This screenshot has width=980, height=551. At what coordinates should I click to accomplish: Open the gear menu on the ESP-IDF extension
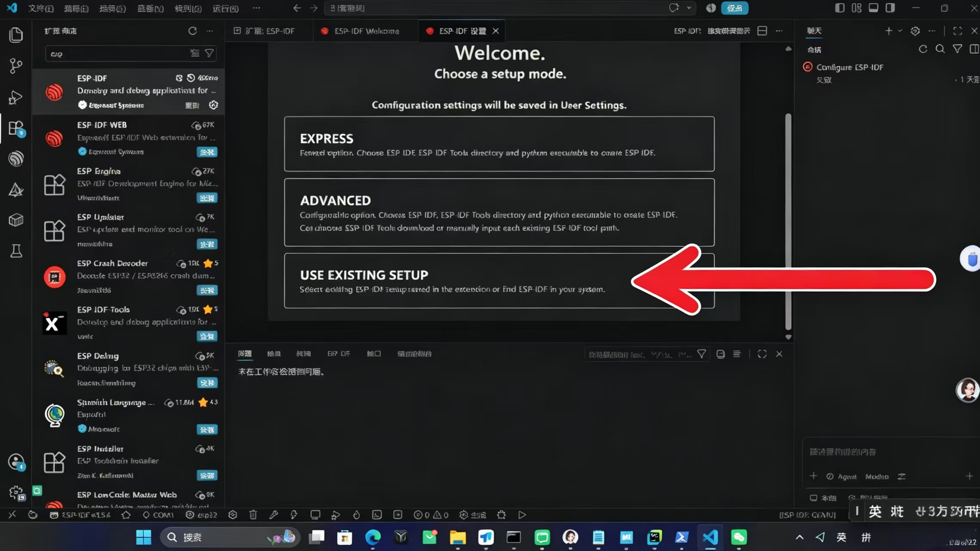(x=213, y=105)
